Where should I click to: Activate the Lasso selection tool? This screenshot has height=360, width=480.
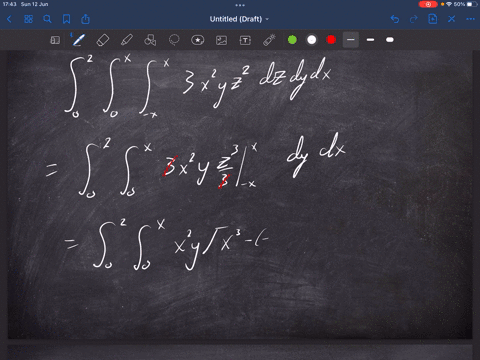point(174,40)
